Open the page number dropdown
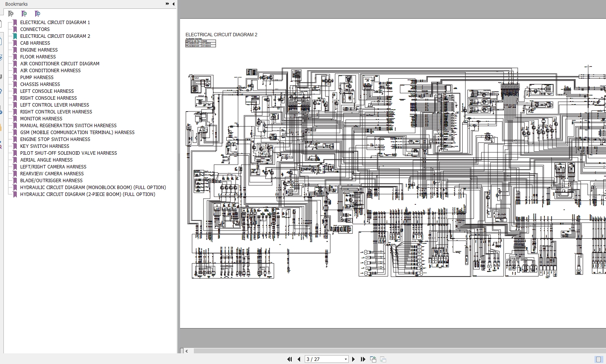 [346, 359]
